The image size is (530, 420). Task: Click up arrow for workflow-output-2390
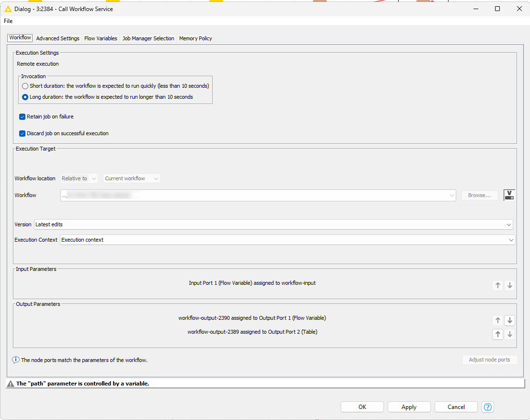click(498, 320)
